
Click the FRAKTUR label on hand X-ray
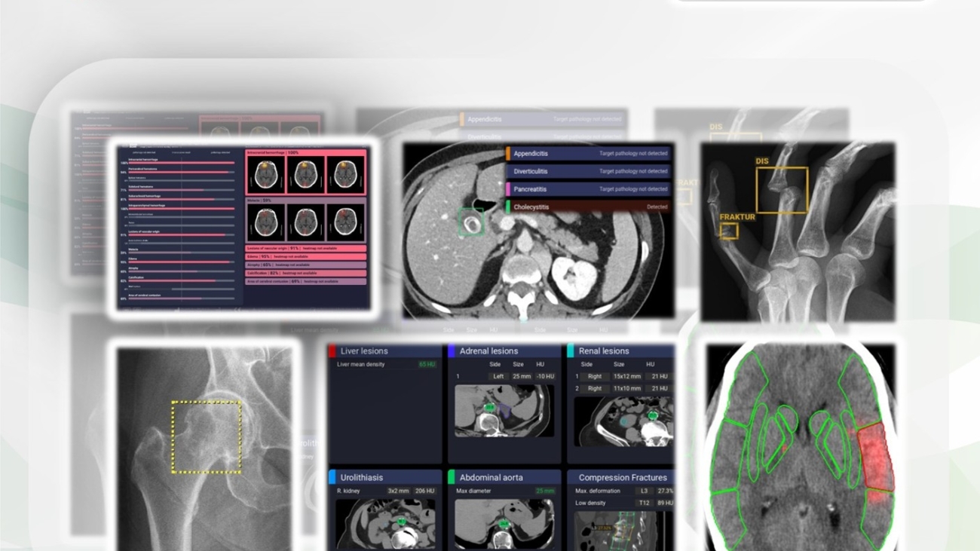point(737,217)
